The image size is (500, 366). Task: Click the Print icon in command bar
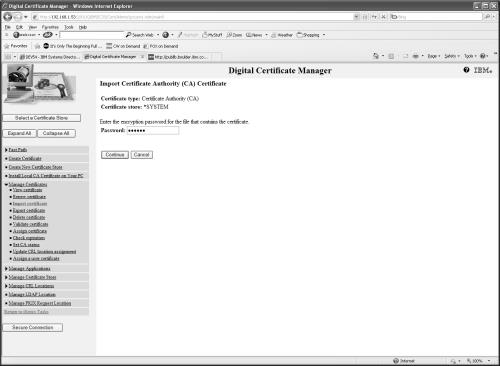tap(415, 56)
